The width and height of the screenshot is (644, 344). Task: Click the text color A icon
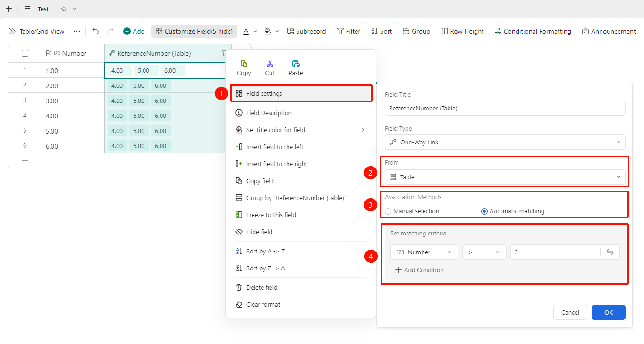(246, 31)
